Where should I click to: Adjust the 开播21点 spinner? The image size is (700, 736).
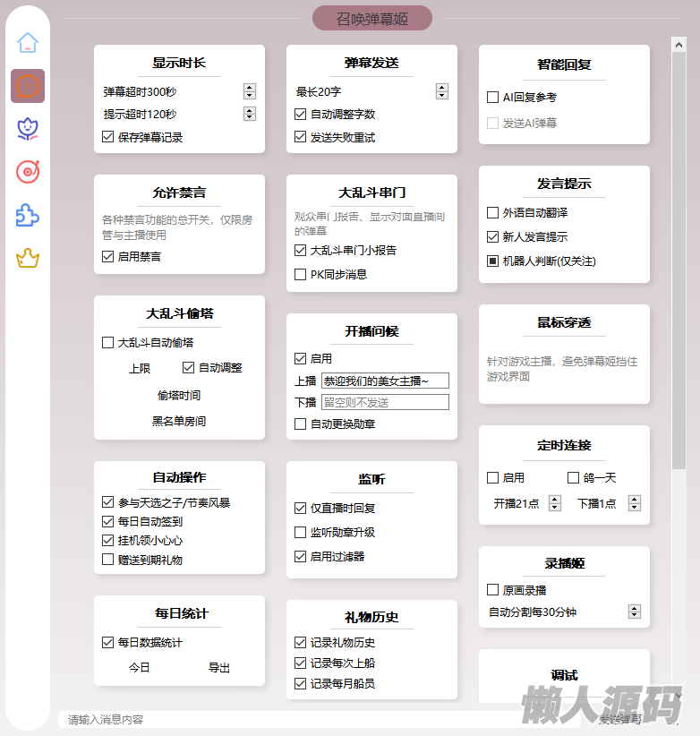click(x=555, y=503)
